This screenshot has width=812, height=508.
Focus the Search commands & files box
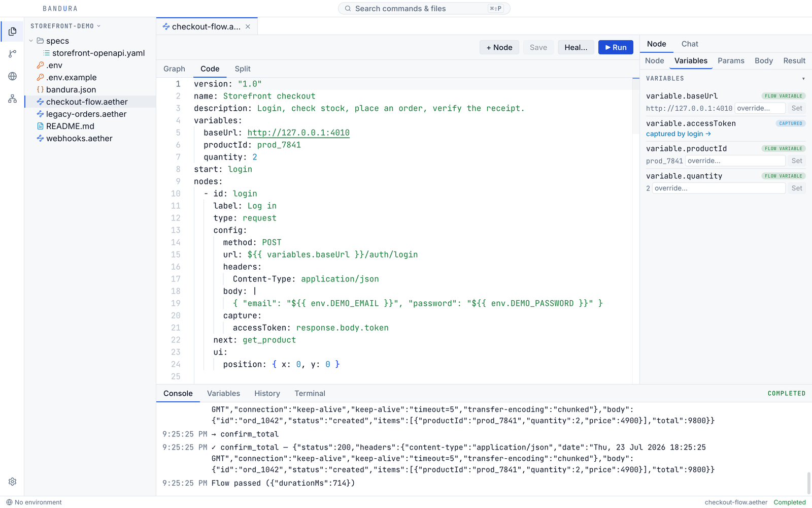424,9
